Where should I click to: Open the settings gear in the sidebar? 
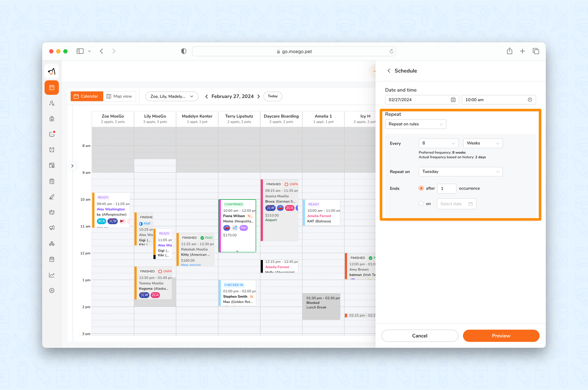click(x=52, y=290)
